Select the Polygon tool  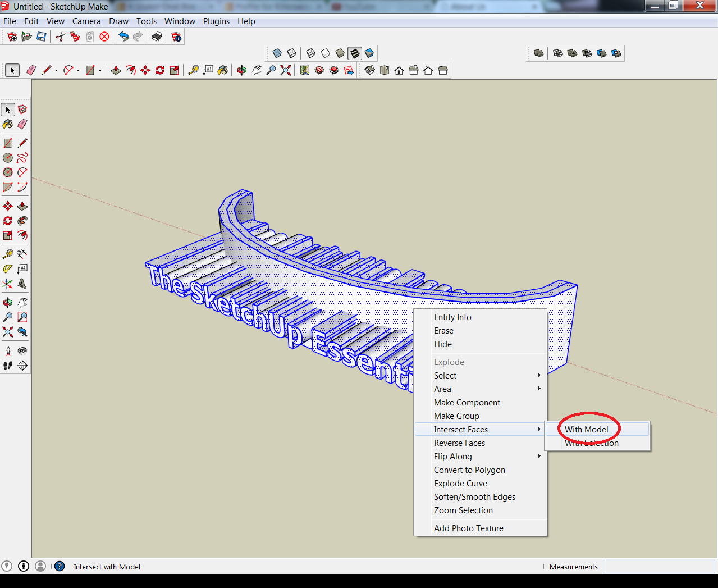pos(8,172)
